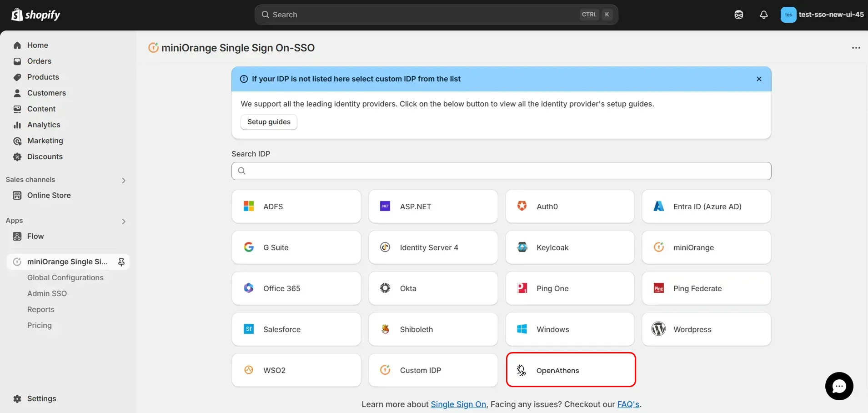This screenshot has width=868, height=413.
Task: Open the Sidekick assistant icon in top bar
Action: tap(739, 15)
